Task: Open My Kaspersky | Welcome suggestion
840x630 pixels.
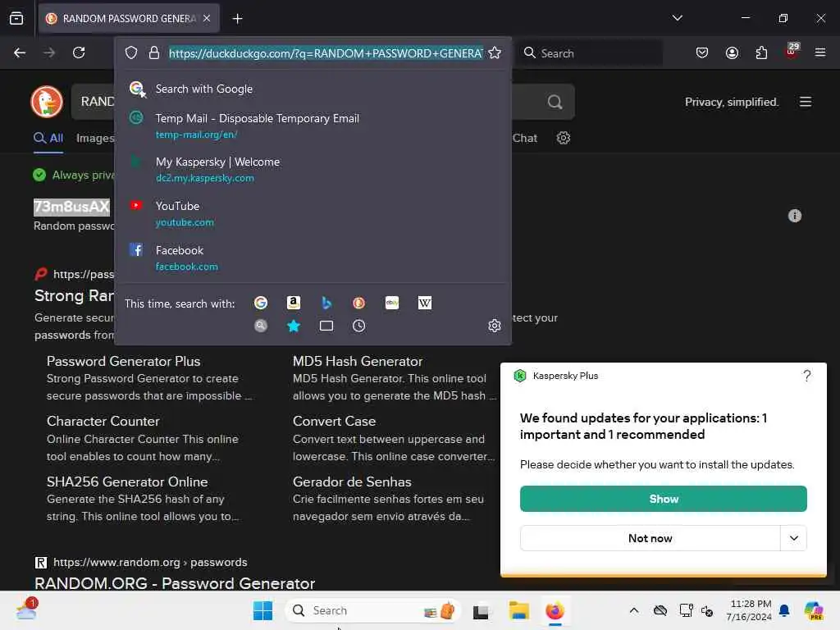Action: [313, 169]
